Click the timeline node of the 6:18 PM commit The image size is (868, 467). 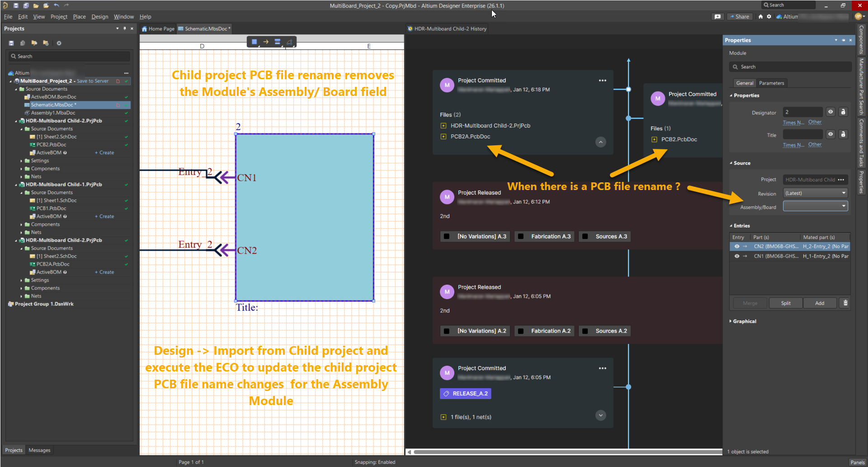pyautogui.click(x=628, y=89)
